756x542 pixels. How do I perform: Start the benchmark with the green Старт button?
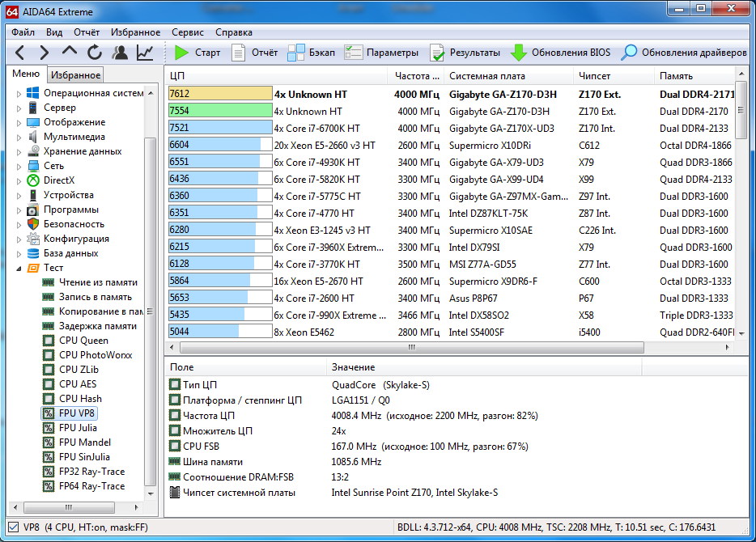197,53
